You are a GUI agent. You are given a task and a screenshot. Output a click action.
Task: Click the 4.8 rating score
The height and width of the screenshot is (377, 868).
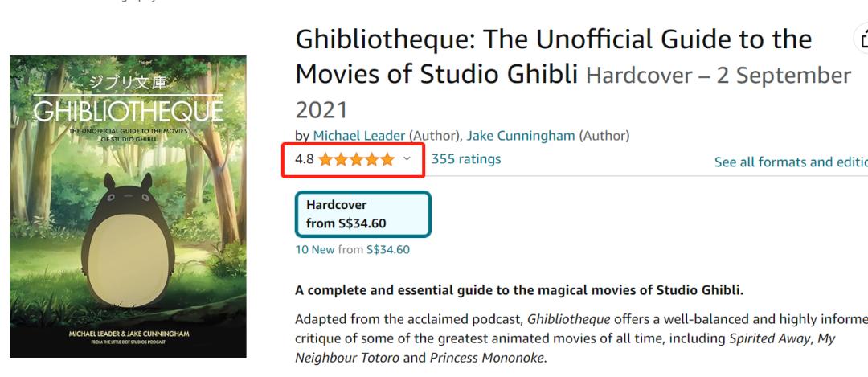305,159
